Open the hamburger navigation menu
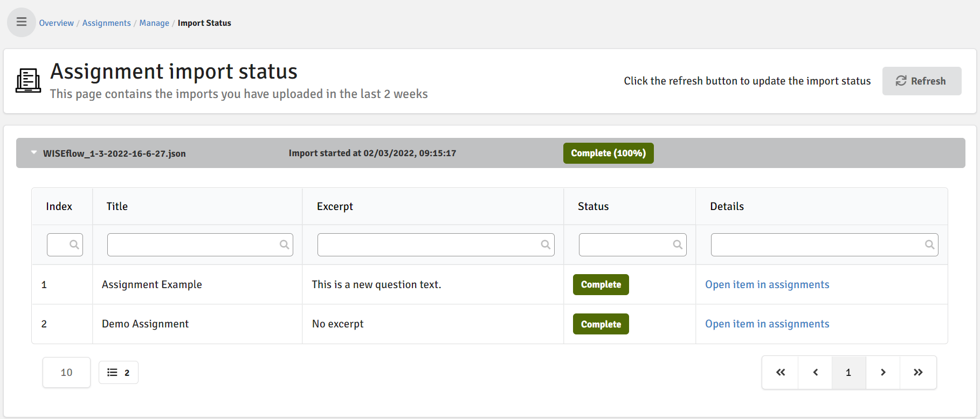Viewport: 980px width, 419px height. pos(22,22)
